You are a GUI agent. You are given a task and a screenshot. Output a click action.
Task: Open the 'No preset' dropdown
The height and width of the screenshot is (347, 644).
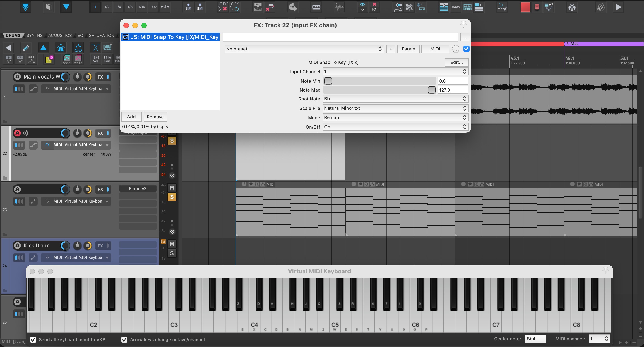pos(304,49)
